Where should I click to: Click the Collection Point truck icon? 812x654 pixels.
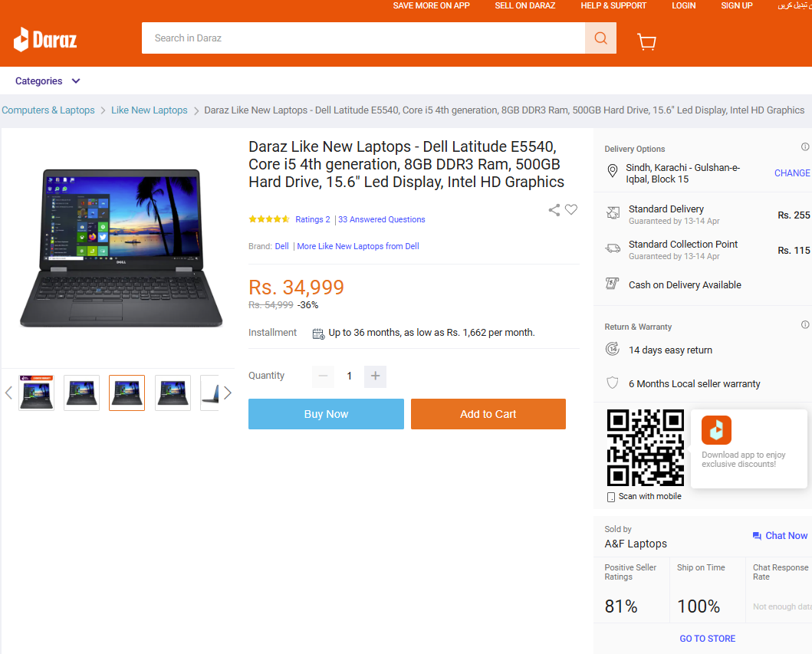(x=613, y=248)
